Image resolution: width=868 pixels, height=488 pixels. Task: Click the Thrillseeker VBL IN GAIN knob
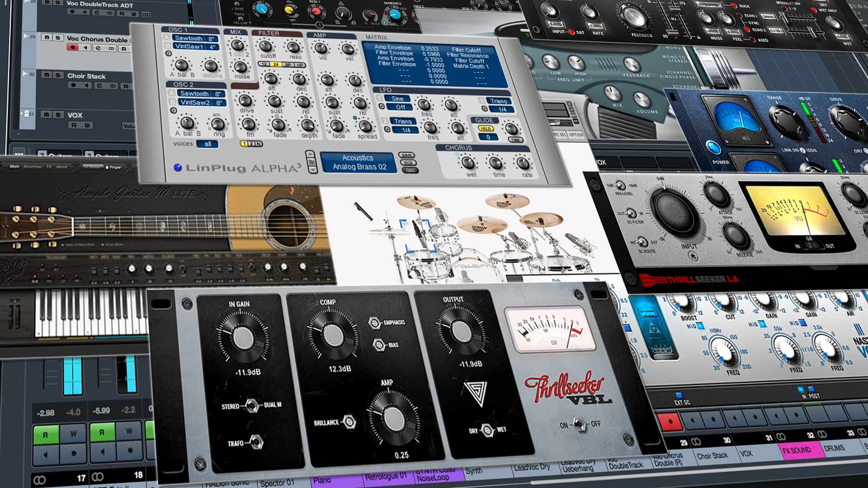coord(243,337)
